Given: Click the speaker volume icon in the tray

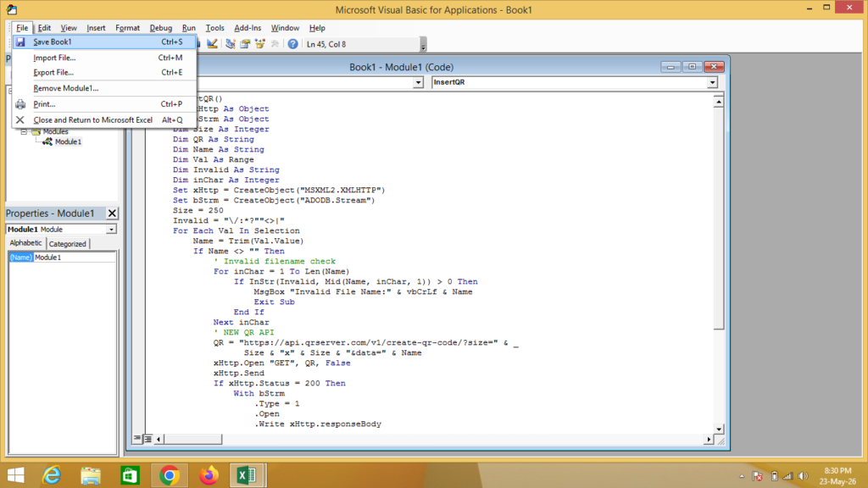Looking at the screenshot, I should 804,476.
